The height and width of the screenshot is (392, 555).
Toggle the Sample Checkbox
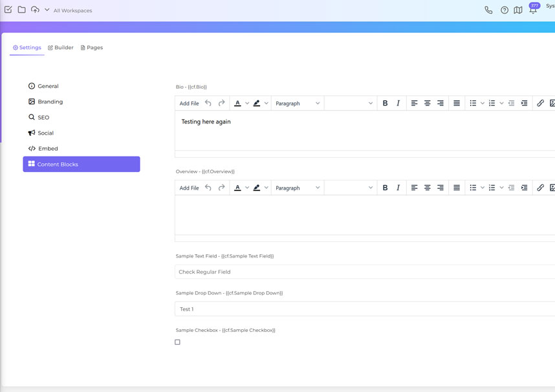177,342
